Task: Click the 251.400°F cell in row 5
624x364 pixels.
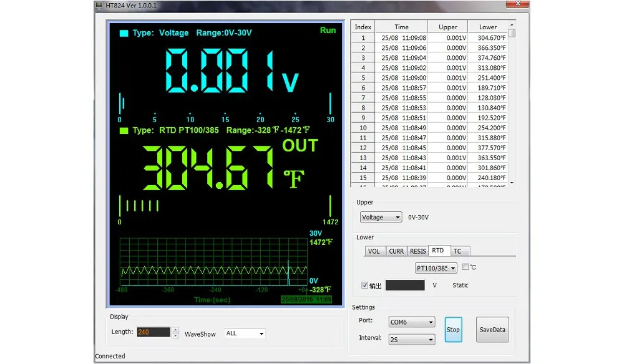Action: 488,78
